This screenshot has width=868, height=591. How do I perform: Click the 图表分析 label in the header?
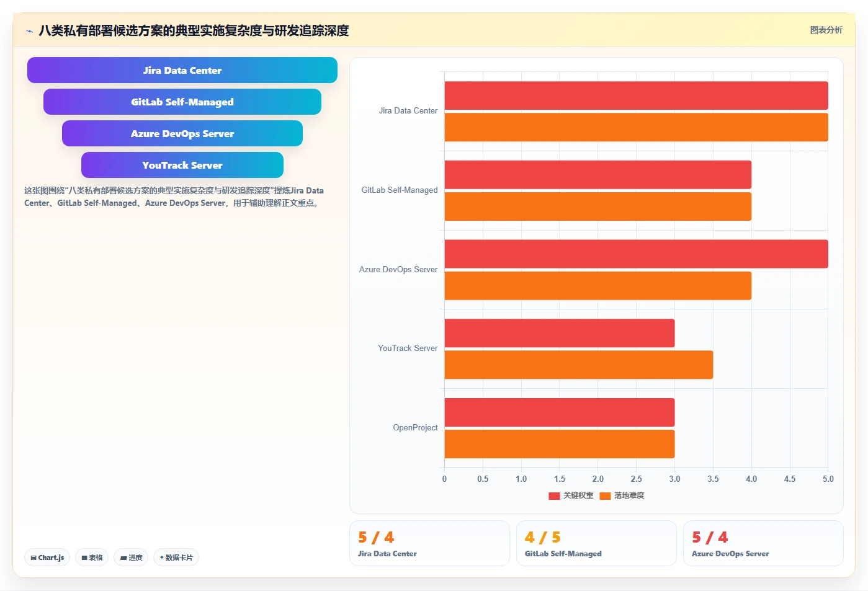click(x=826, y=30)
